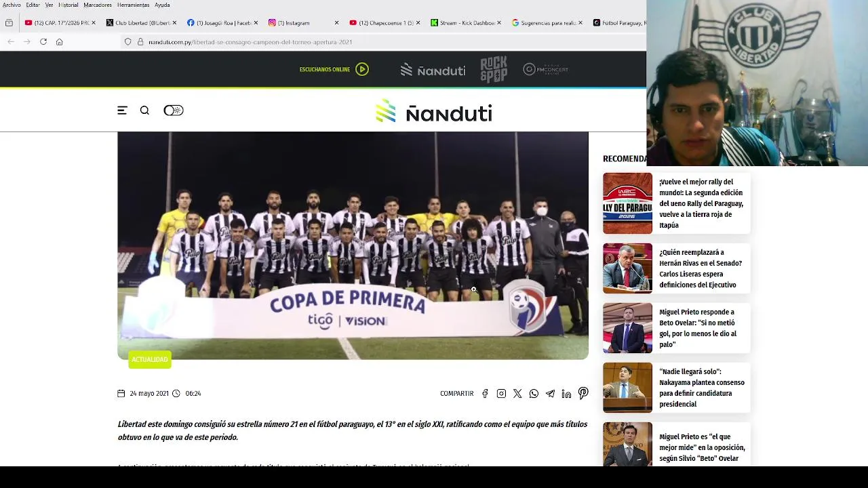Open the Nakayama plantea consenso article link
The width and height of the screenshot is (868, 488).
click(x=702, y=388)
